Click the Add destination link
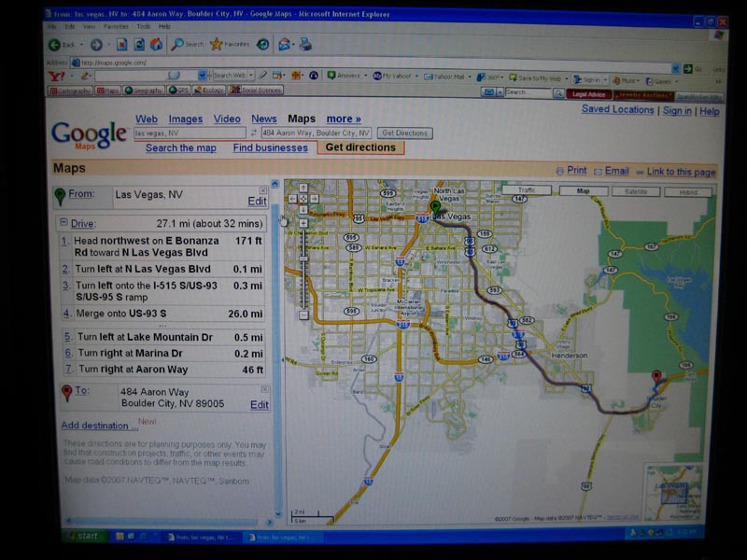The width and height of the screenshot is (747, 560). coord(100,426)
